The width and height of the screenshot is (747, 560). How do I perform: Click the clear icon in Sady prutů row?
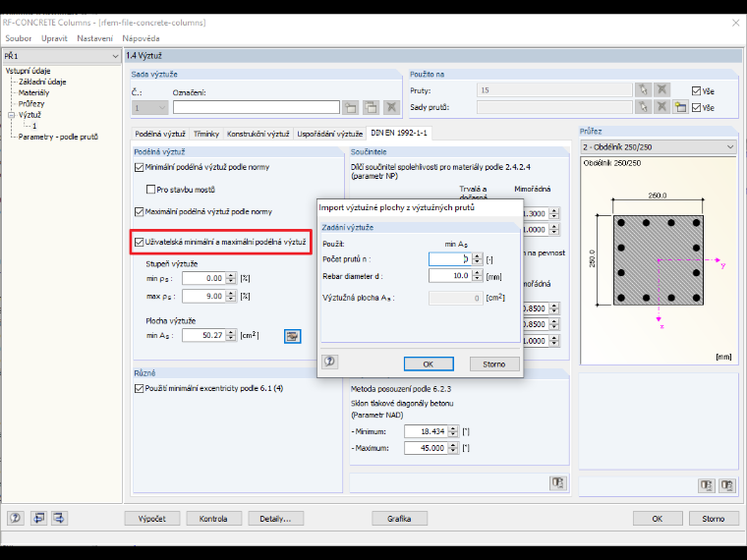(x=661, y=107)
